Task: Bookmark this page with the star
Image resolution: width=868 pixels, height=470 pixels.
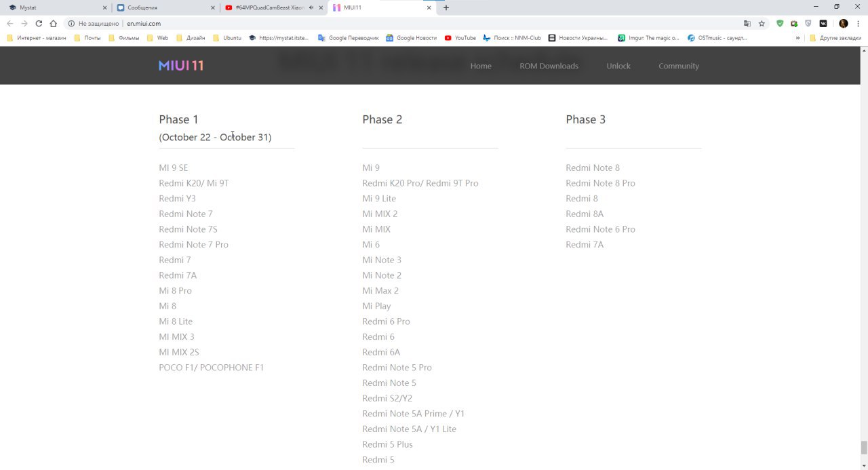Action: pyautogui.click(x=762, y=23)
